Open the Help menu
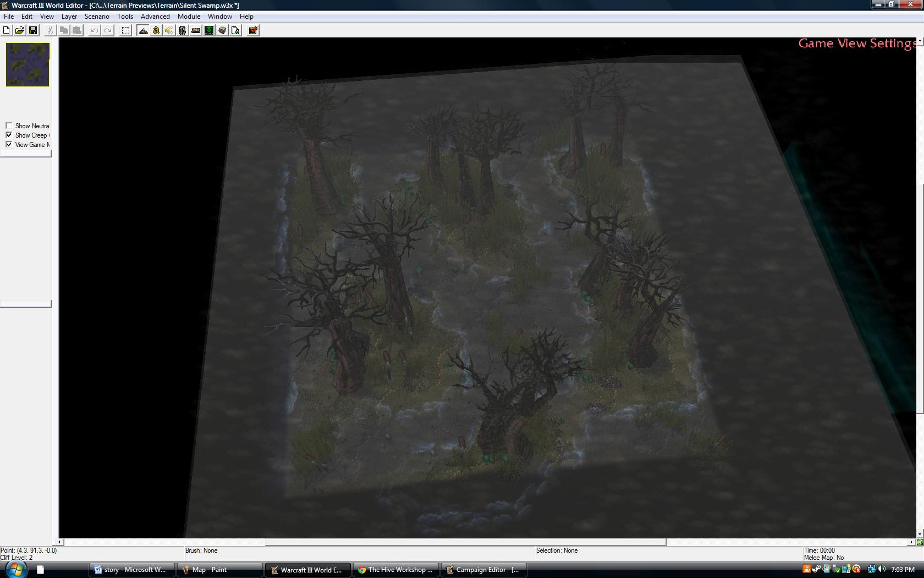Viewport: 924px width, 578px height. pos(246,17)
